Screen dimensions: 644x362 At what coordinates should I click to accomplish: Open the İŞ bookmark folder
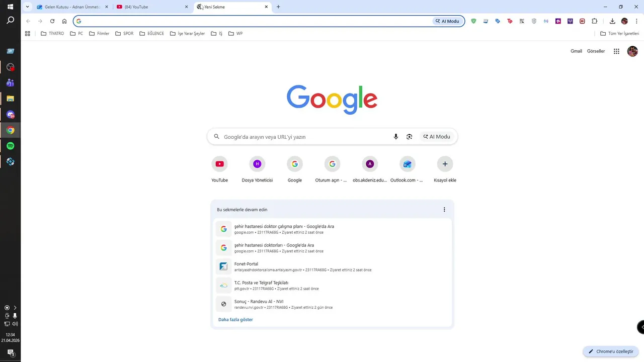click(x=217, y=34)
